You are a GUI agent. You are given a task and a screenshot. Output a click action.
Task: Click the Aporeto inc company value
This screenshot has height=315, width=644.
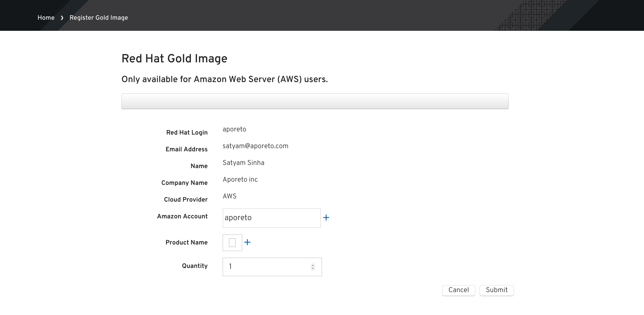(x=240, y=179)
